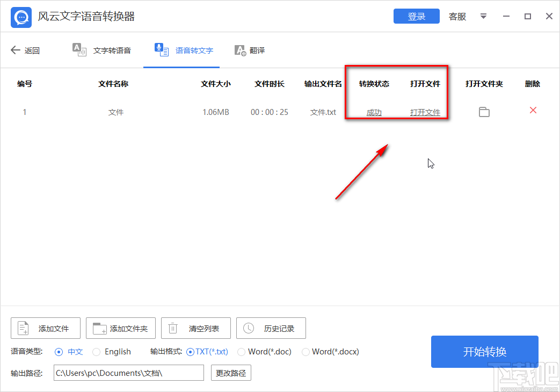Screen dimensions: 560x392
Task: Switch voice type to English
Action: pos(97,352)
